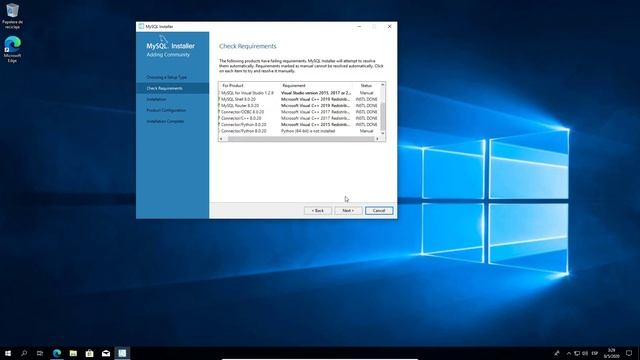Click the Visual Studio version 2015, 2017 requirement
The height and width of the screenshot is (360, 640).
[316, 93]
